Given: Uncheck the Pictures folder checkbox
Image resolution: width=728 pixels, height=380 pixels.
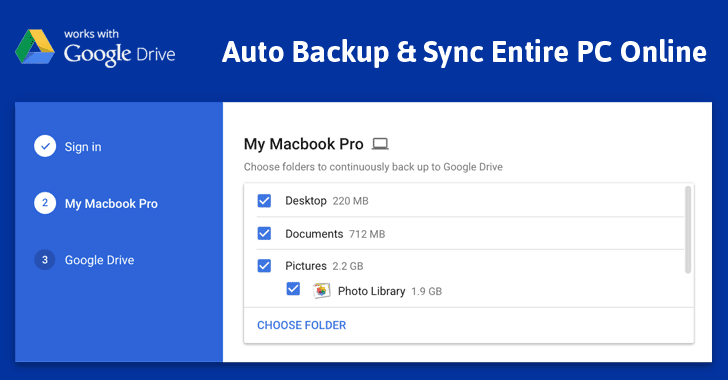Looking at the screenshot, I should (264, 266).
